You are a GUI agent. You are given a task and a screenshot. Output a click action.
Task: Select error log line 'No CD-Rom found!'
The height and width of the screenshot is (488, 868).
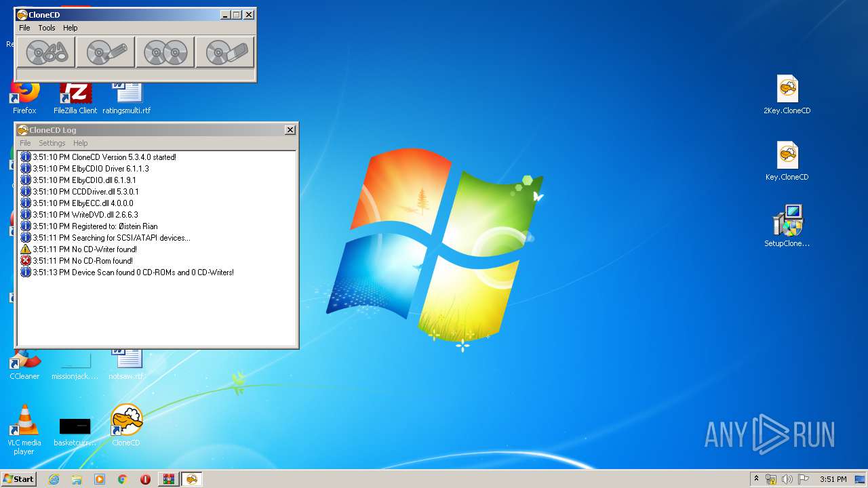coord(77,261)
